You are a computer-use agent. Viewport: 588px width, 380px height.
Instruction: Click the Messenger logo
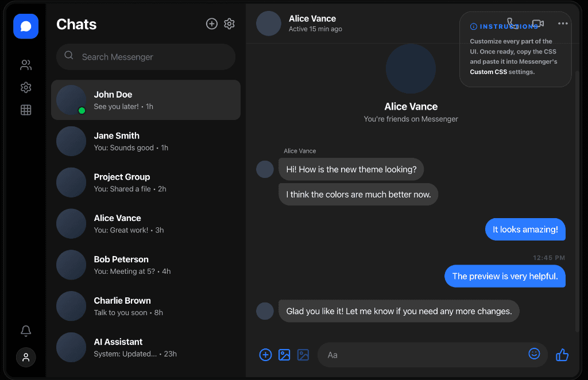point(25,26)
